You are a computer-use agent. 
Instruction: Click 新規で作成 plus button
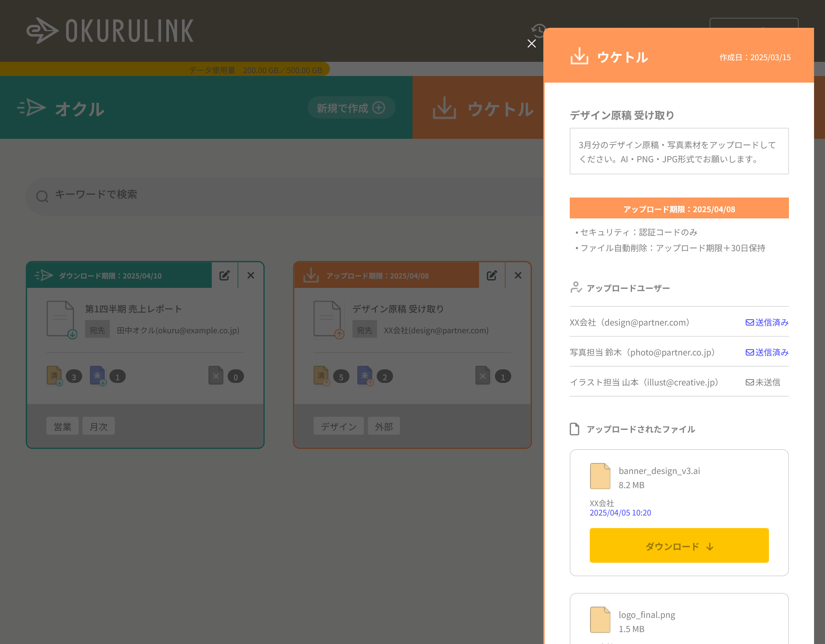(x=351, y=108)
